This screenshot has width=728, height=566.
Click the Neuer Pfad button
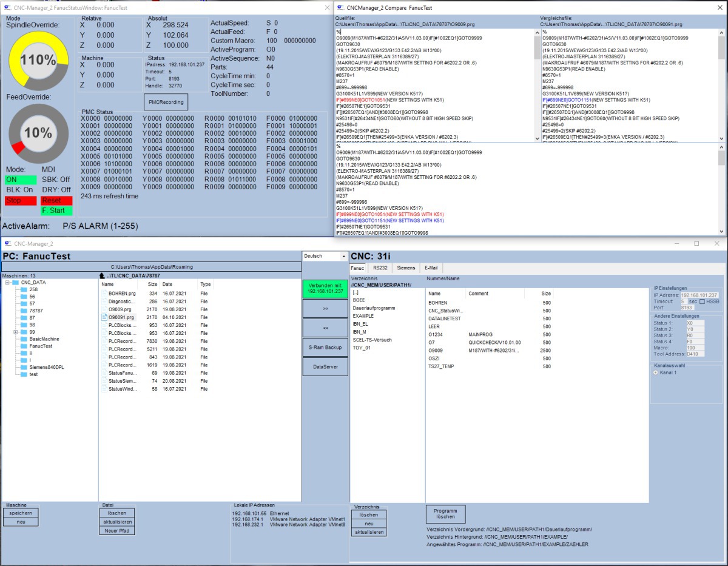click(x=117, y=531)
